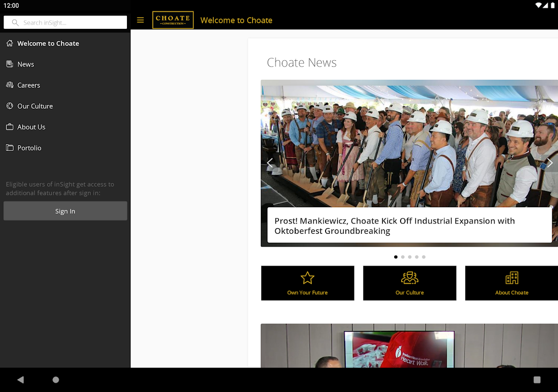Jump to the third carousel dot

409,257
